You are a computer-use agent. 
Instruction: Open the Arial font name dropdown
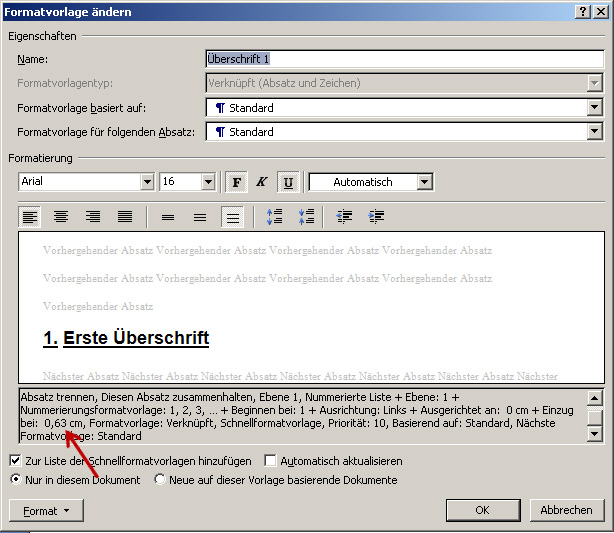[146, 182]
